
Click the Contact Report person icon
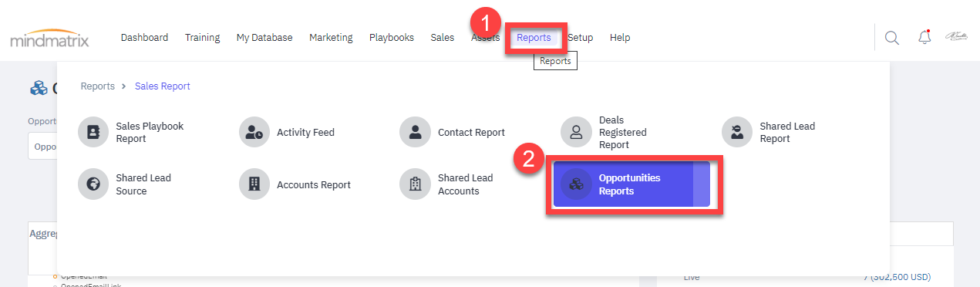coord(416,132)
